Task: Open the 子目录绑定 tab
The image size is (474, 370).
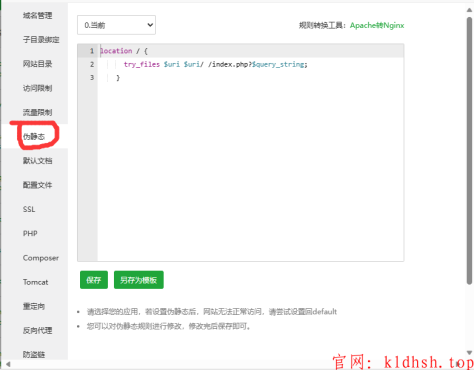Action: tap(41, 40)
